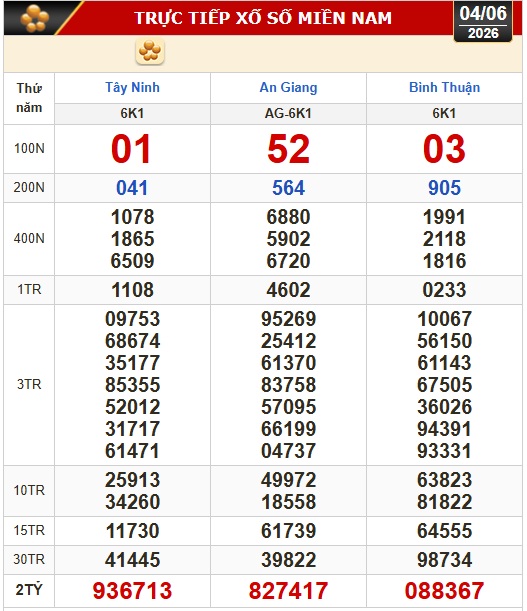Viewport: 527px width, 611px height.
Task: Click the golden balls logo in header
Action: (35, 18)
